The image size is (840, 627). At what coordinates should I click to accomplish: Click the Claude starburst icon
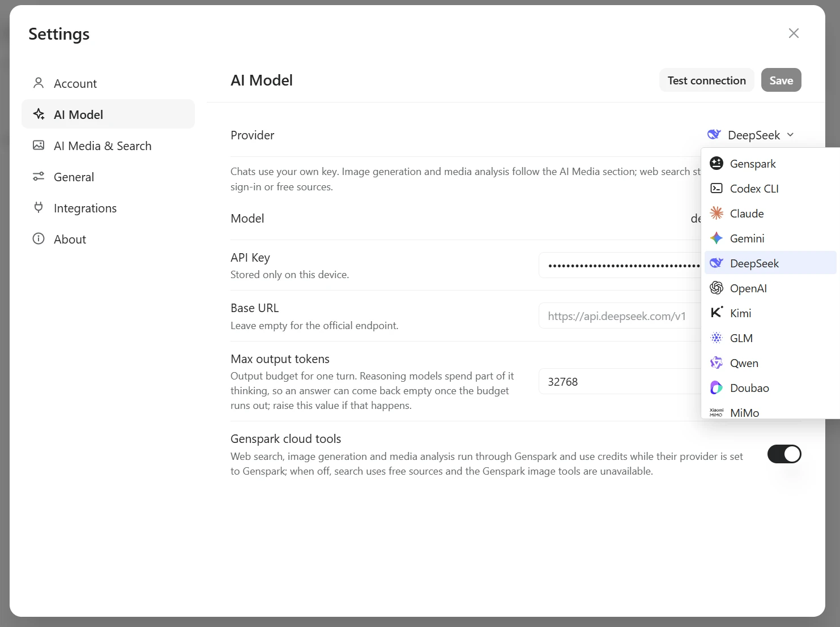pos(717,214)
